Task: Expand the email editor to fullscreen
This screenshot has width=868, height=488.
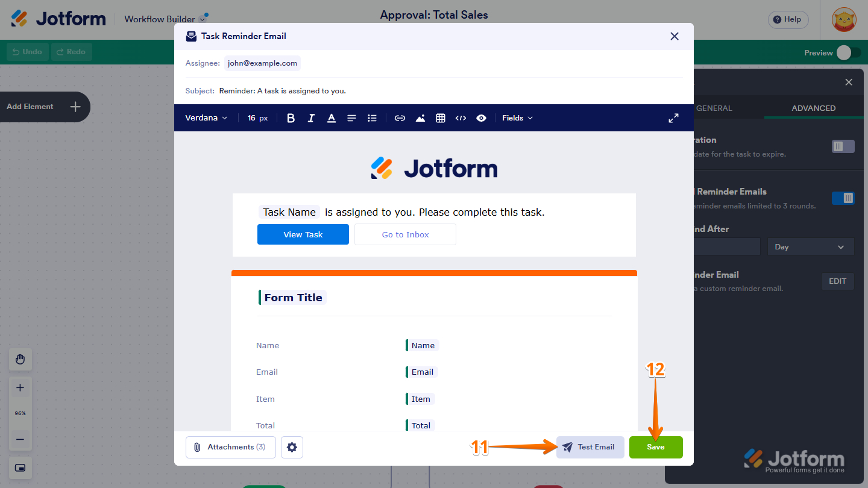Action: coord(674,118)
